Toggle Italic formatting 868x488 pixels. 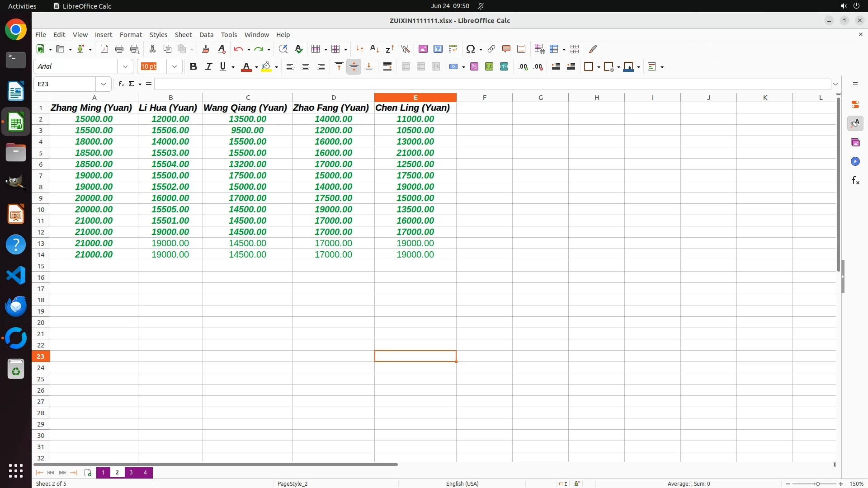tap(208, 66)
